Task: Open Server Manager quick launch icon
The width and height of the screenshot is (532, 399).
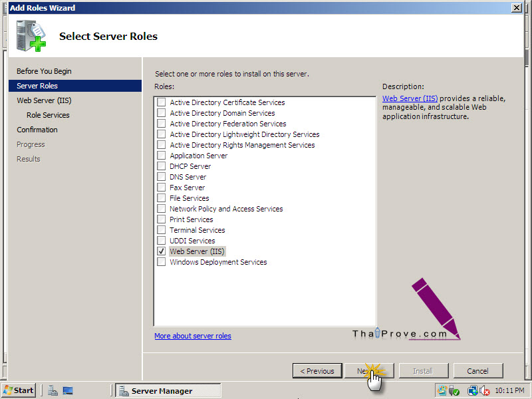Action: pyautogui.click(x=53, y=390)
